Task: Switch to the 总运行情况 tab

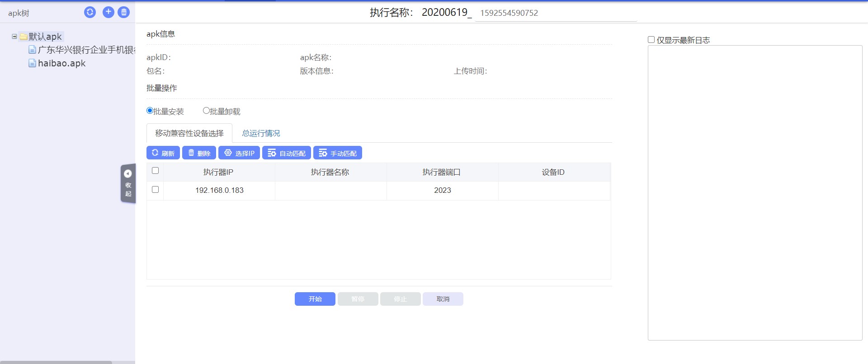Action: click(261, 133)
